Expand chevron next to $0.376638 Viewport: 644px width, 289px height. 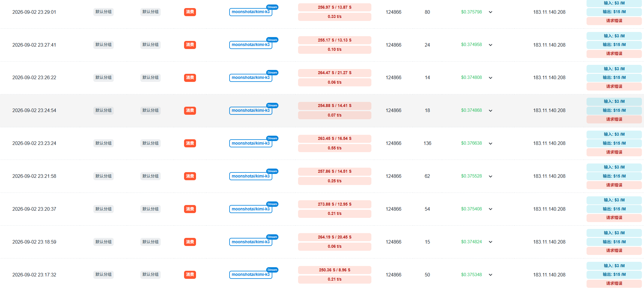click(490, 143)
